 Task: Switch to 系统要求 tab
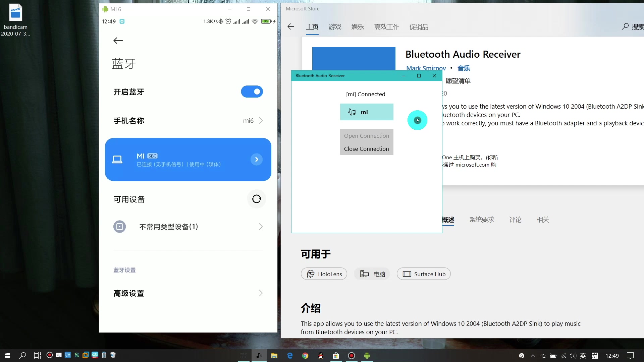[482, 220]
